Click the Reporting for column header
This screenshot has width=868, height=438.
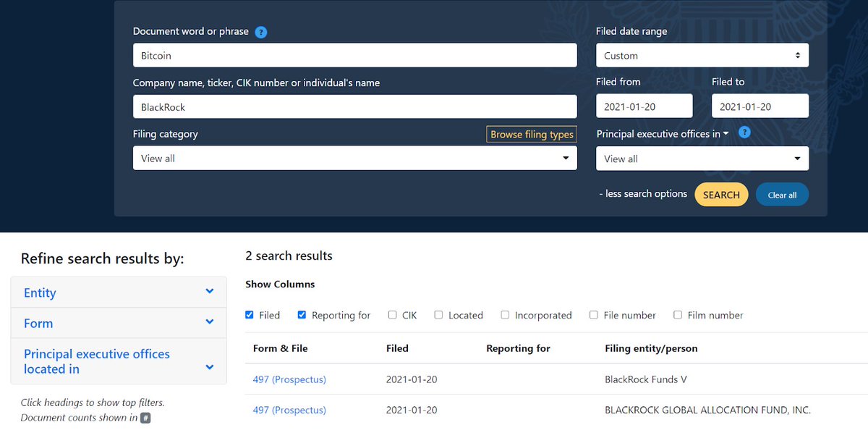[518, 348]
